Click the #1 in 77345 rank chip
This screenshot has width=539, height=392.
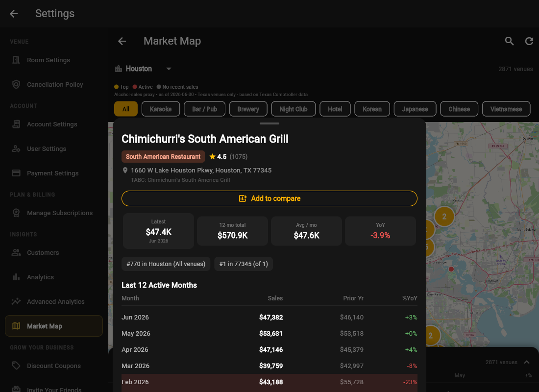click(x=244, y=264)
